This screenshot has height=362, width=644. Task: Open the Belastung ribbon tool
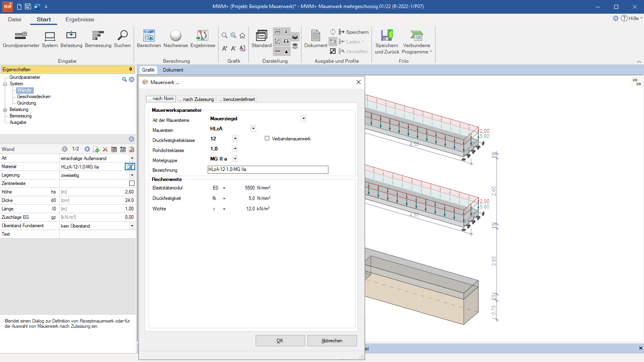71,39
